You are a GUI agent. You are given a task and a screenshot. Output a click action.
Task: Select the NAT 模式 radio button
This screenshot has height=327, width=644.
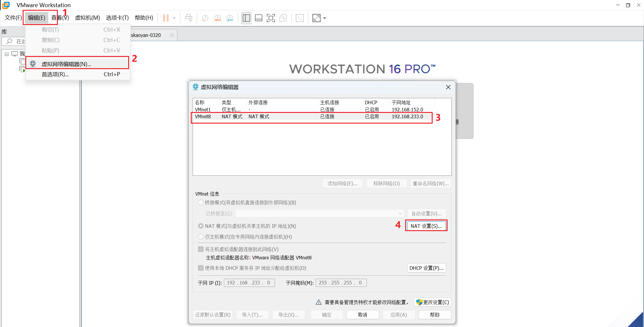coord(201,226)
